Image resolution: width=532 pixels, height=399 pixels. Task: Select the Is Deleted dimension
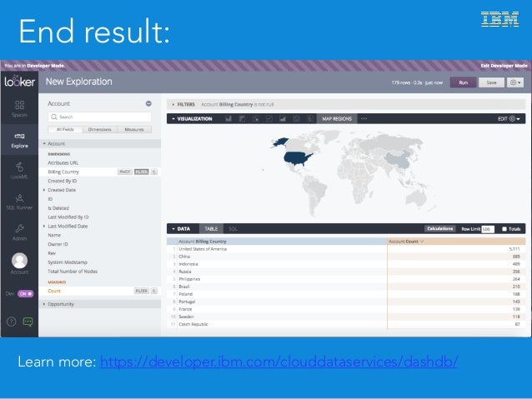(x=58, y=208)
